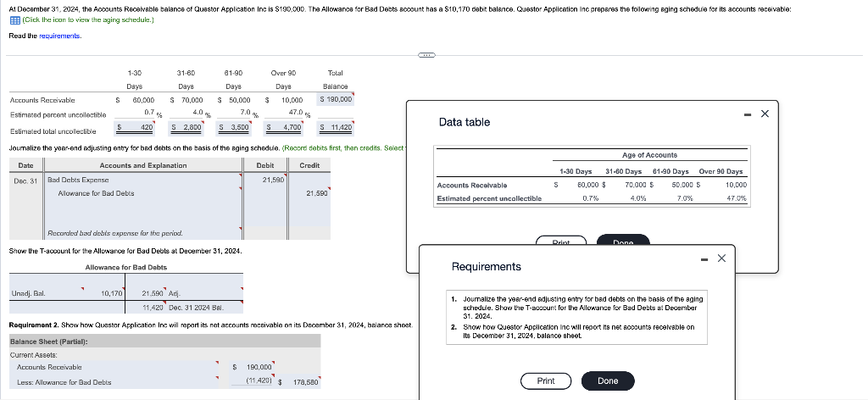Edit T-account unadjusted balance 10,170
The height and width of the screenshot is (400, 868).
tap(104, 293)
